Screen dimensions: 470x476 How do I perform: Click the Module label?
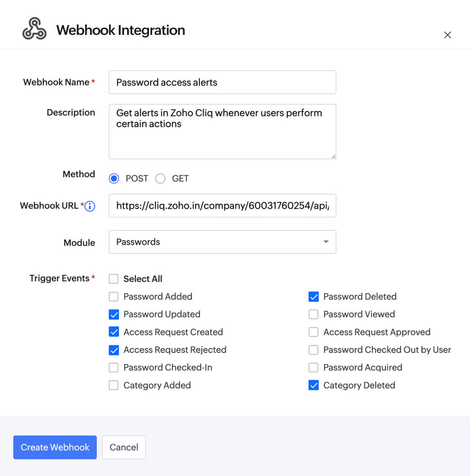pos(79,243)
